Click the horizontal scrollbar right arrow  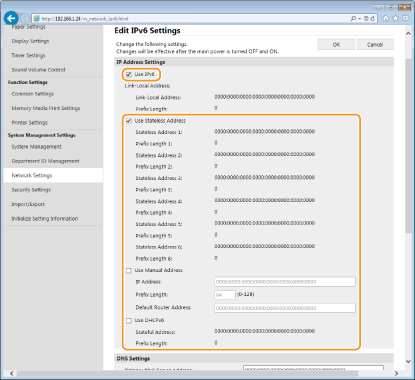(396, 373)
